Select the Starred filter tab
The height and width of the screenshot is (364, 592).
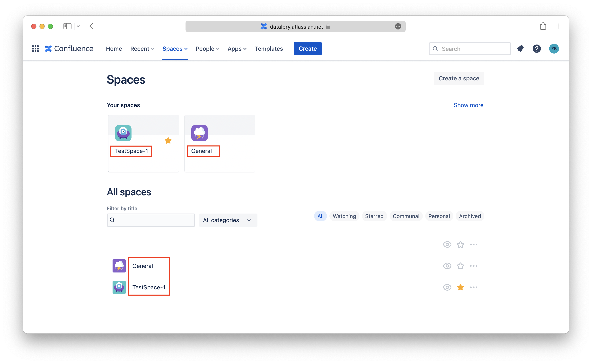click(x=374, y=216)
